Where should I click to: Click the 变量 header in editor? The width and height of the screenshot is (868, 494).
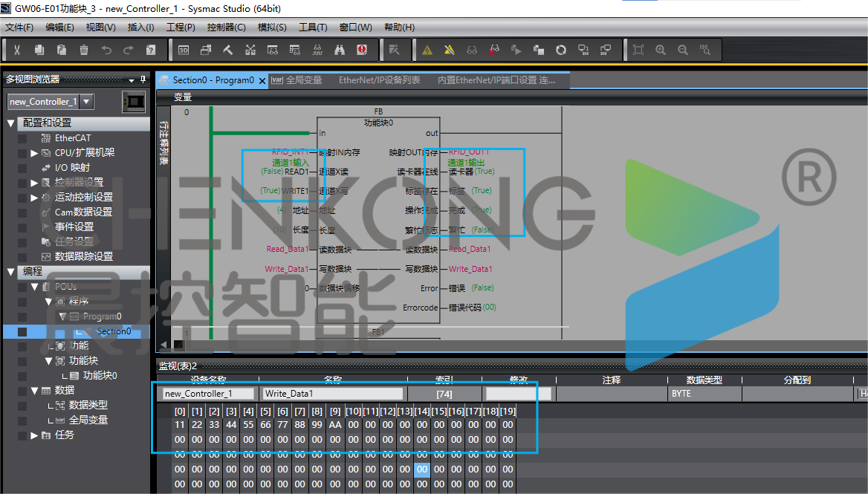[183, 97]
